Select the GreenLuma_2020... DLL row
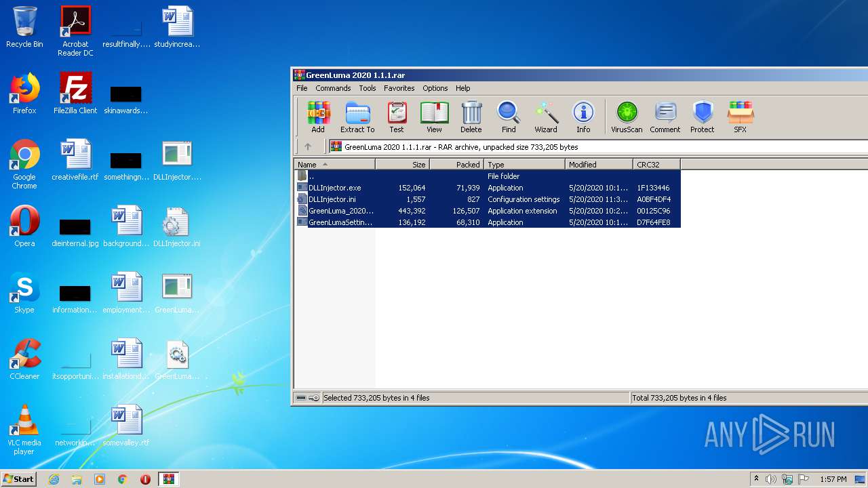 point(488,211)
